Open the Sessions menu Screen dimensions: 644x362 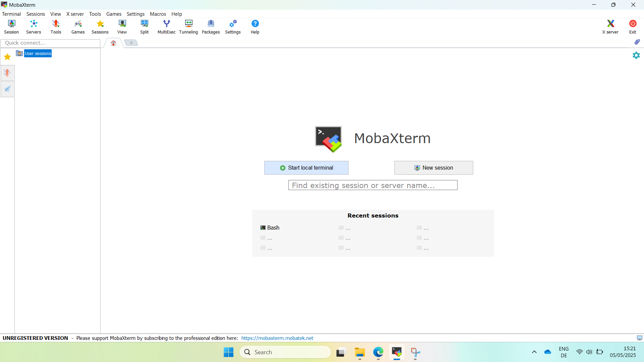(x=36, y=14)
